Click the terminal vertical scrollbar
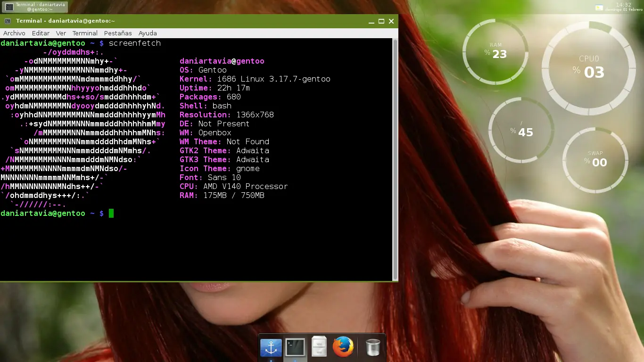Viewport: 644px width, 362px height. [395, 159]
